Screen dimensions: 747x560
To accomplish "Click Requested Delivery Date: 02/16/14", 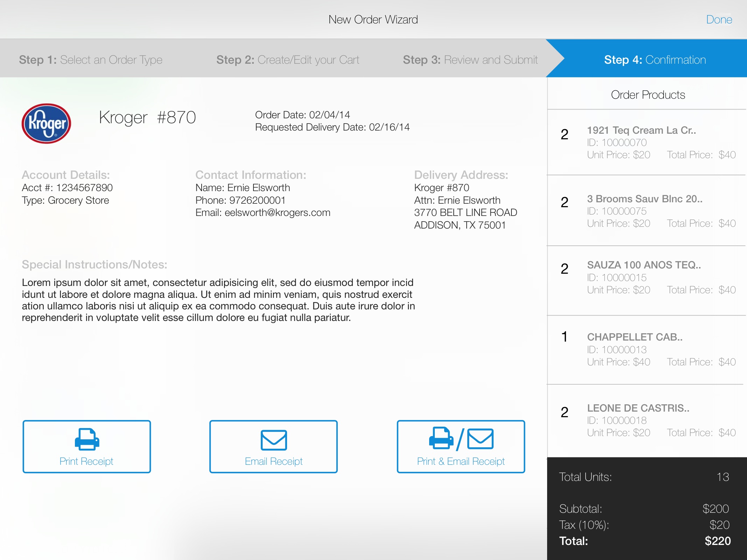I will click(x=332, y=127).
